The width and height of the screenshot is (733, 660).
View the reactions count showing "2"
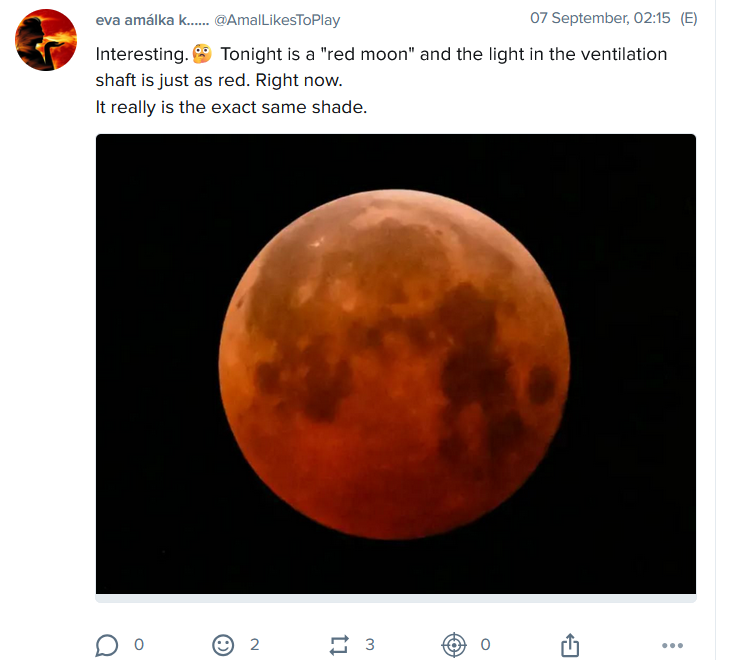[x=255, y=645]
